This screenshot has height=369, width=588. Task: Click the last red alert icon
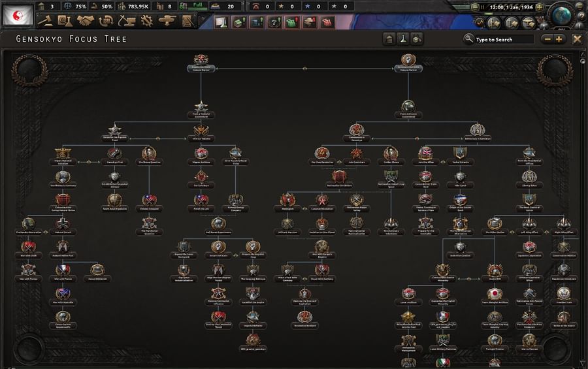click(327, 22)
